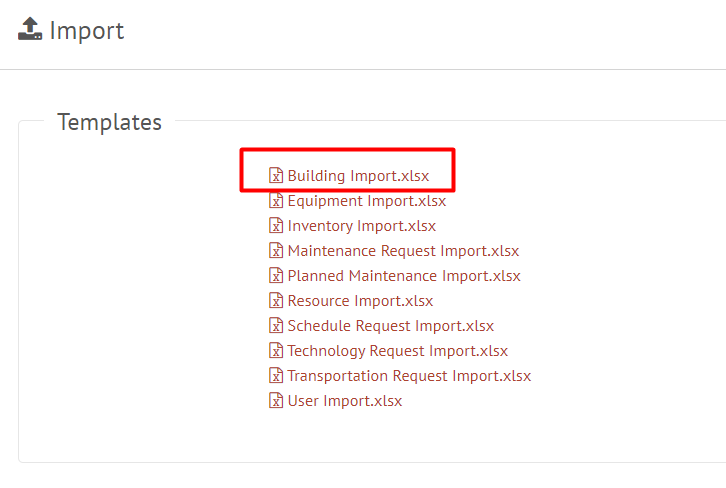Select the Planned Maintenance Import.xlsx link
The width and height of the screenshot is (726, 488).
pos(404,276)
